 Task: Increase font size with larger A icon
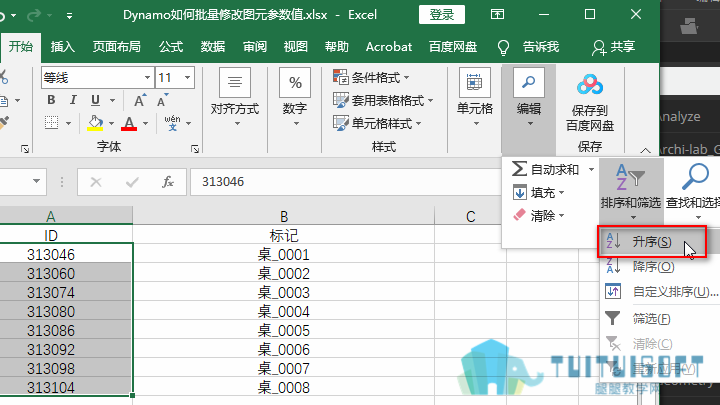pos(140,101)
